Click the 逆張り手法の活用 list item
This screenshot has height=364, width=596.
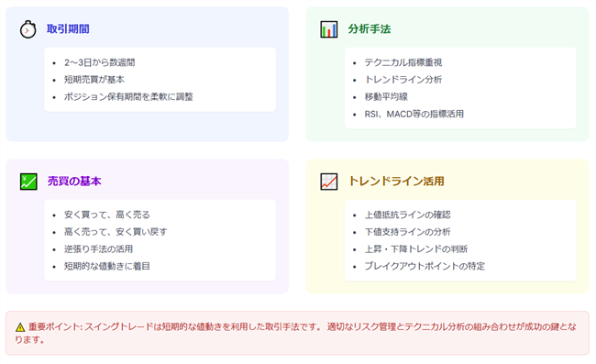pyautogui.click(x=98, y=249)
